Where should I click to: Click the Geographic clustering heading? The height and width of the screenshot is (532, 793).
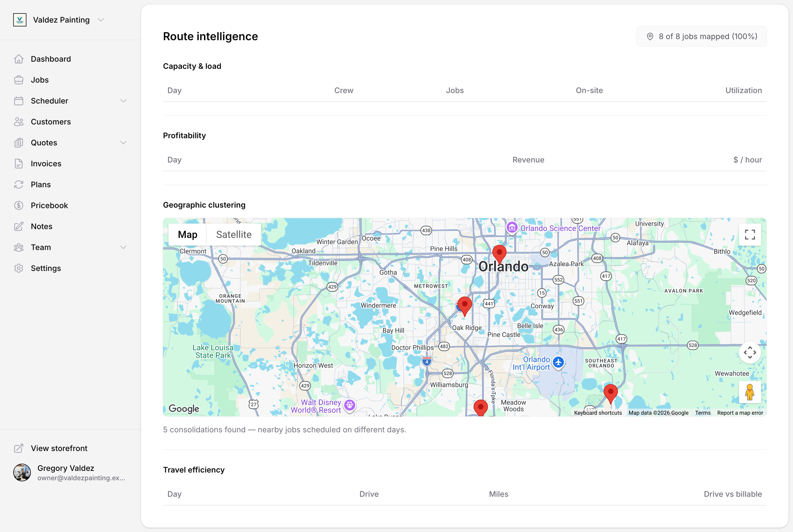coord(204,205)
